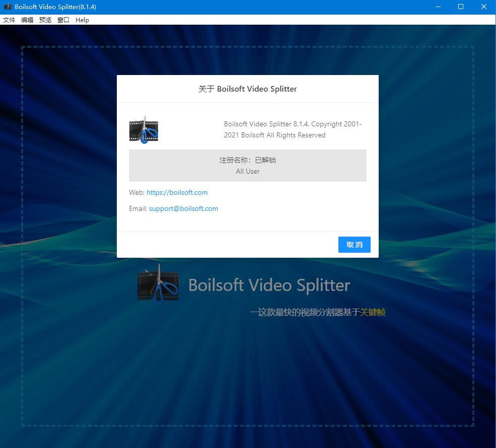Screen dimensions: 496x448
Task: Click the 注册名称: 已解锁 text
Action: 248,160
